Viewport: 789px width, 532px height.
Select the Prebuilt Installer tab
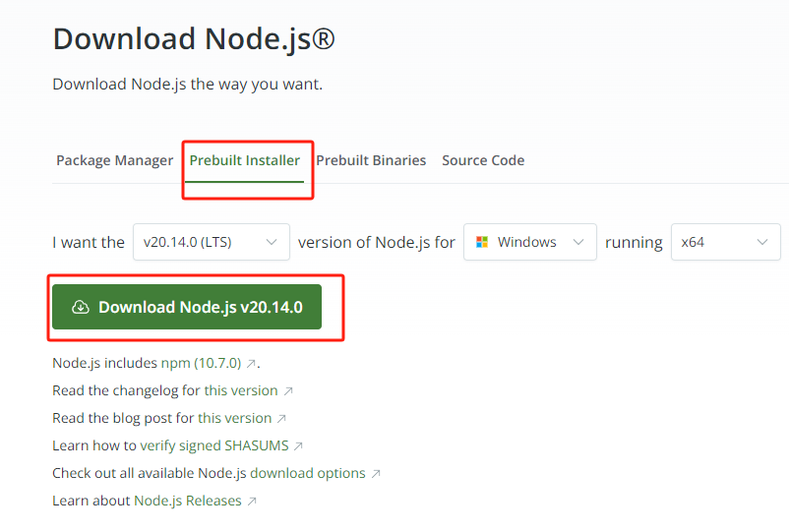(245, 160)
